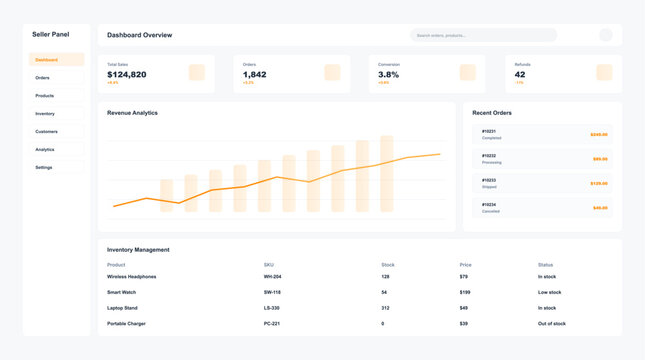
Task: Select the 1,842 orders value
Action: 255,74
